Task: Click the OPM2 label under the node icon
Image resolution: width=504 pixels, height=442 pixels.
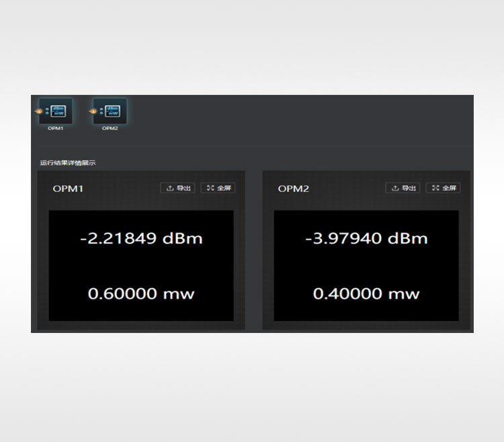Action: point(110,128)
